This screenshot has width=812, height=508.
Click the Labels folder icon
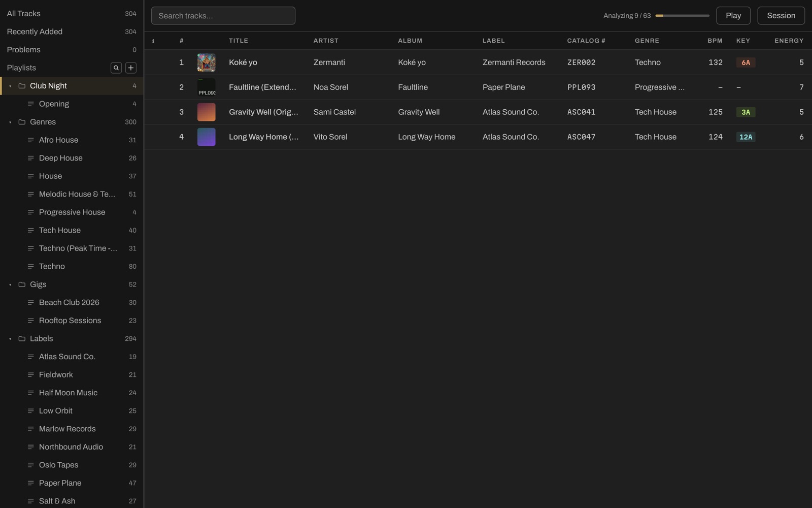click(22, 339)
